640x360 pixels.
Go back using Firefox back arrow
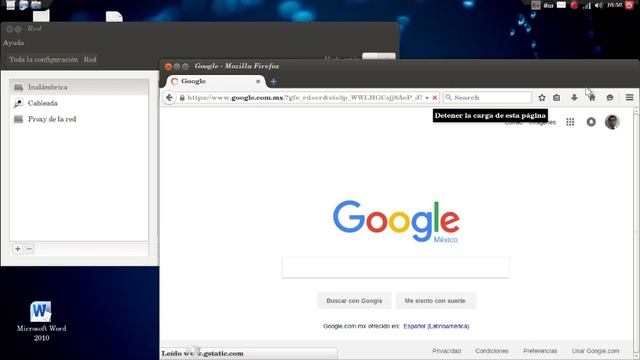(169, 98)
